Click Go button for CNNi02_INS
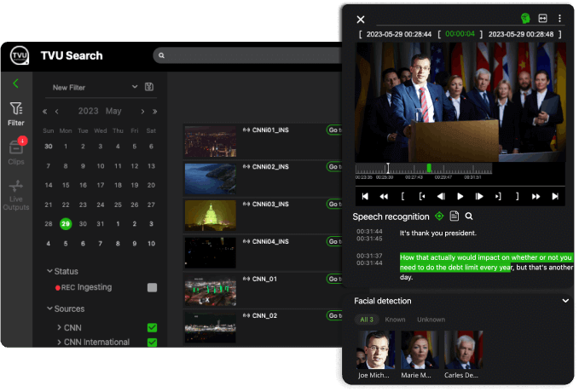 [334, 167]
